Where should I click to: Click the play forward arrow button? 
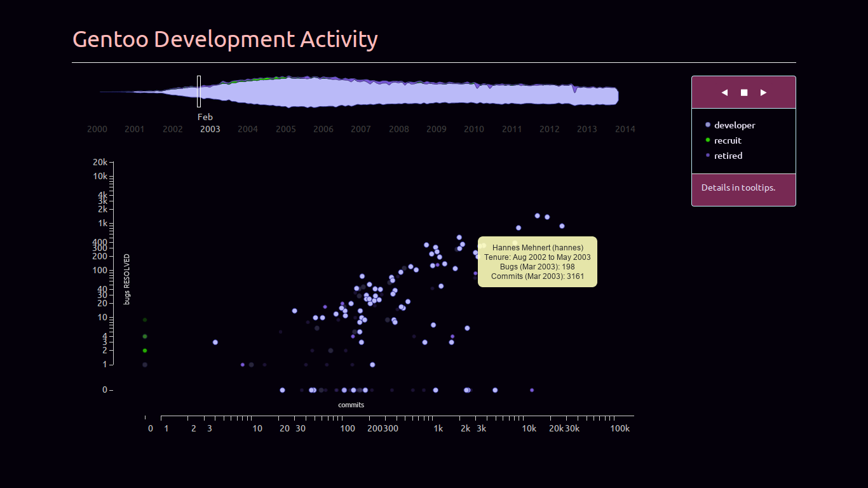coord(764,93)
